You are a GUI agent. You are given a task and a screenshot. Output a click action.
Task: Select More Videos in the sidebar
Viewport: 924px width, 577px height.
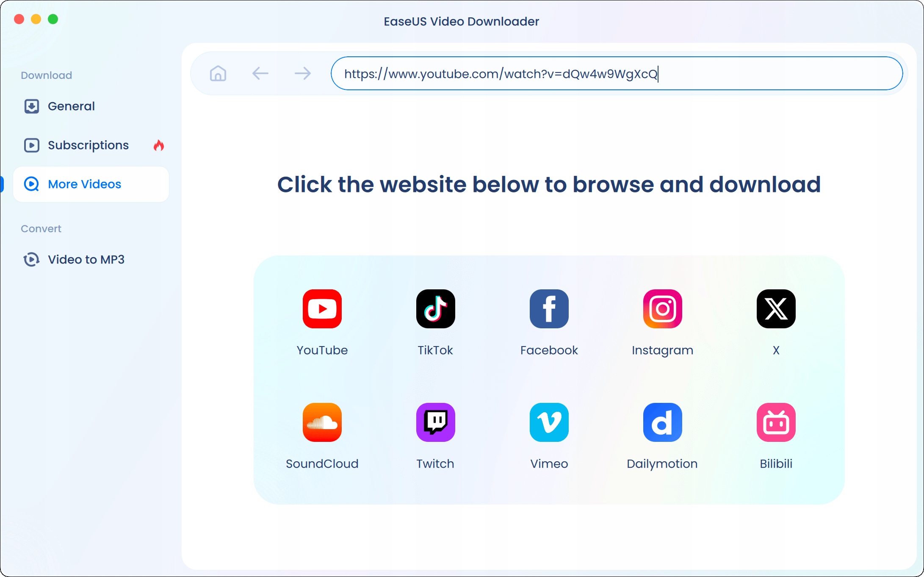click(x=85, y=184)
